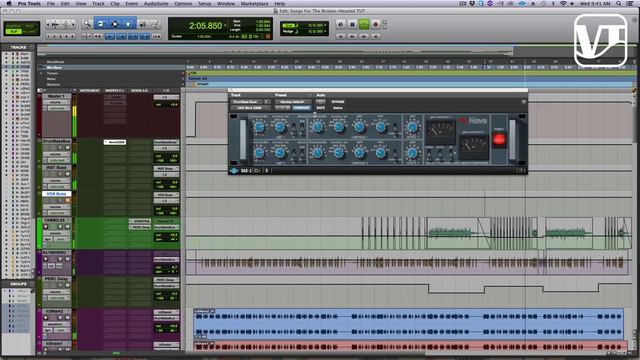Open the Track menu

(98, 3)
